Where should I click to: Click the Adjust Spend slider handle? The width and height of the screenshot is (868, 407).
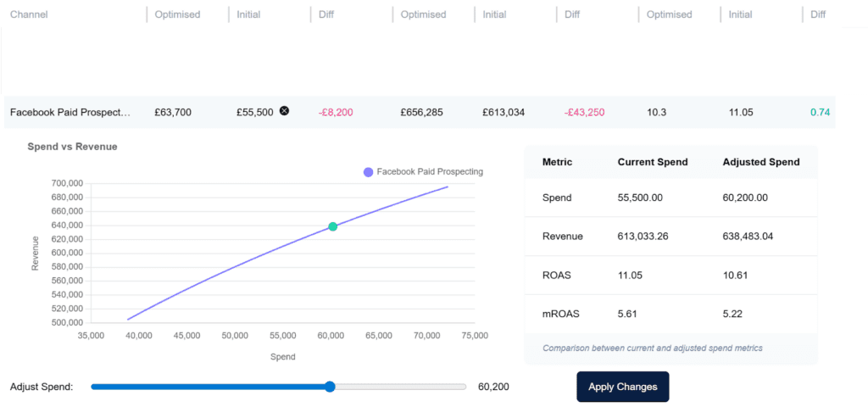[330, 387]
